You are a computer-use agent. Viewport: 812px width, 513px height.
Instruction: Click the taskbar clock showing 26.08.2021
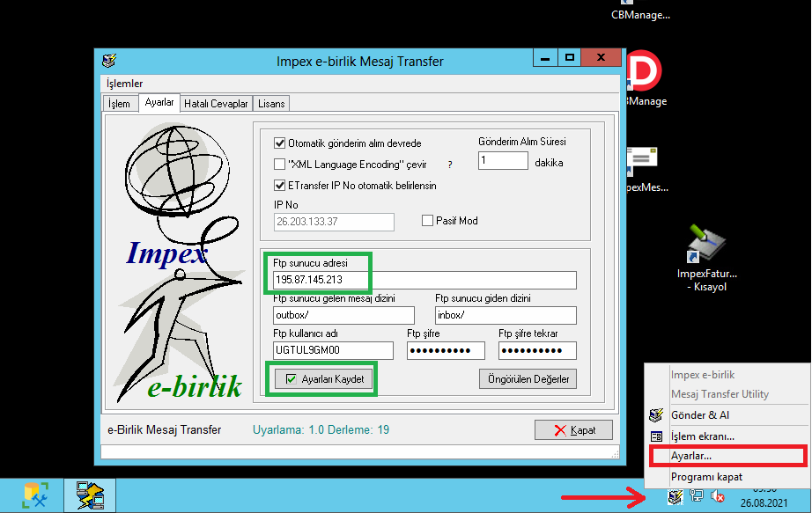pos(764,497)
